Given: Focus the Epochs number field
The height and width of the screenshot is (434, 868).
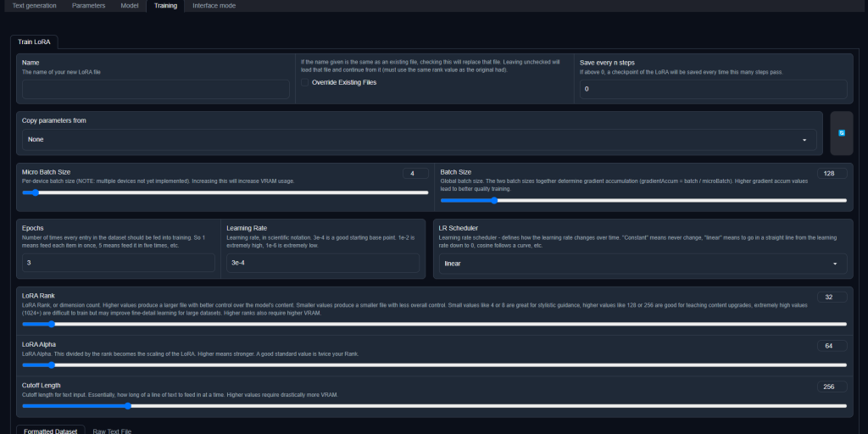Looking at the screenshot, I should point(119,263).
